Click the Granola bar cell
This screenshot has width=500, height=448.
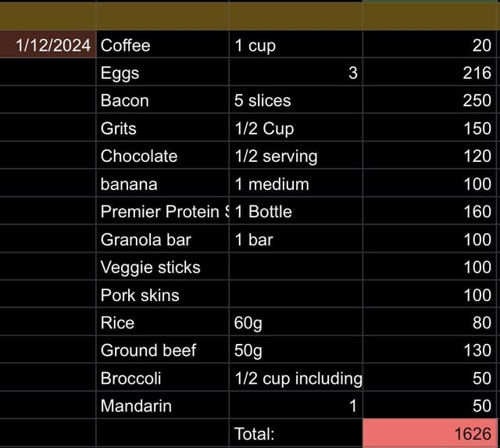[x=162, y=238]
